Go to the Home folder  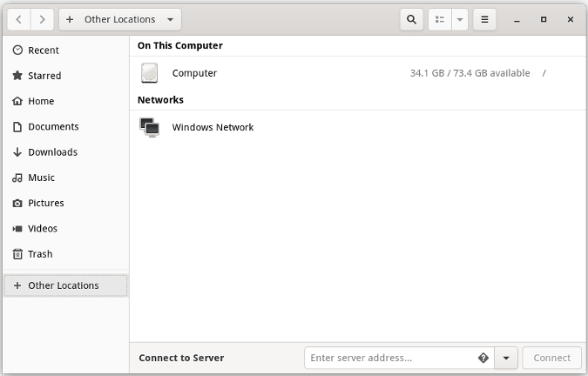[41, 101]
